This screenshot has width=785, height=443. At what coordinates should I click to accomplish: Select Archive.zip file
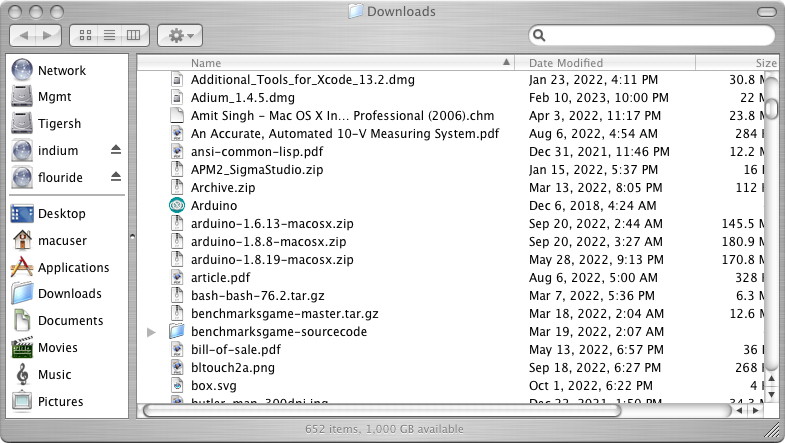(x=223, y=188)
